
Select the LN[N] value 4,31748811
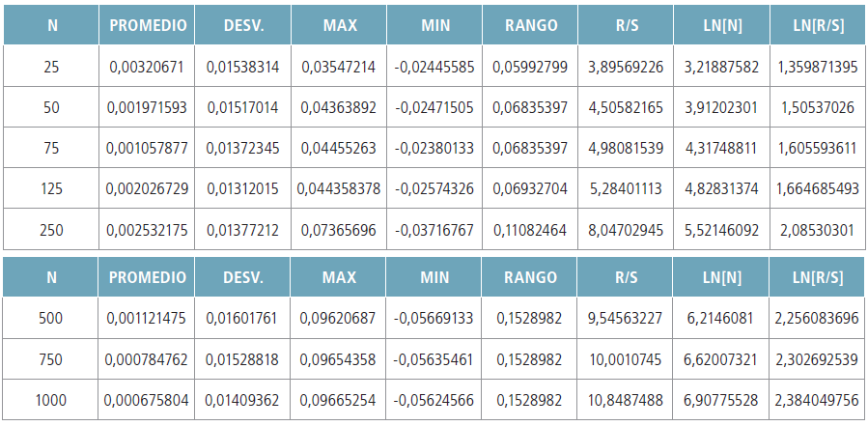pos(721,148)
